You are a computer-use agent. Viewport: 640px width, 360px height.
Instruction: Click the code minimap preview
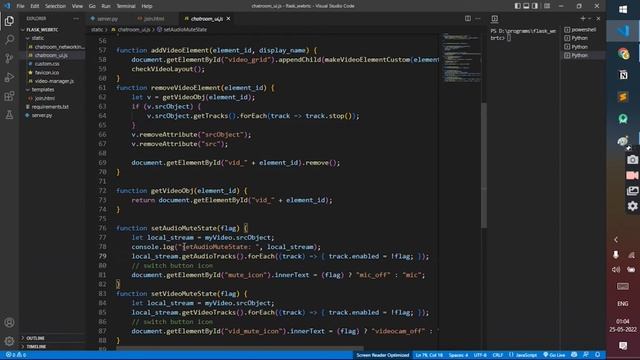tap(461, 57)
